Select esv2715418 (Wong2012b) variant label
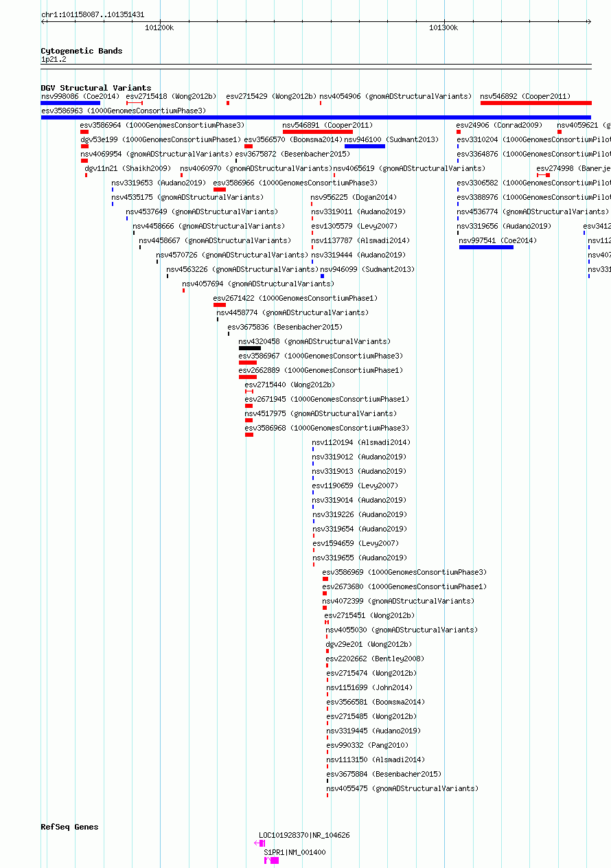The width and height of the screenshot is (611, 868). 171,97
